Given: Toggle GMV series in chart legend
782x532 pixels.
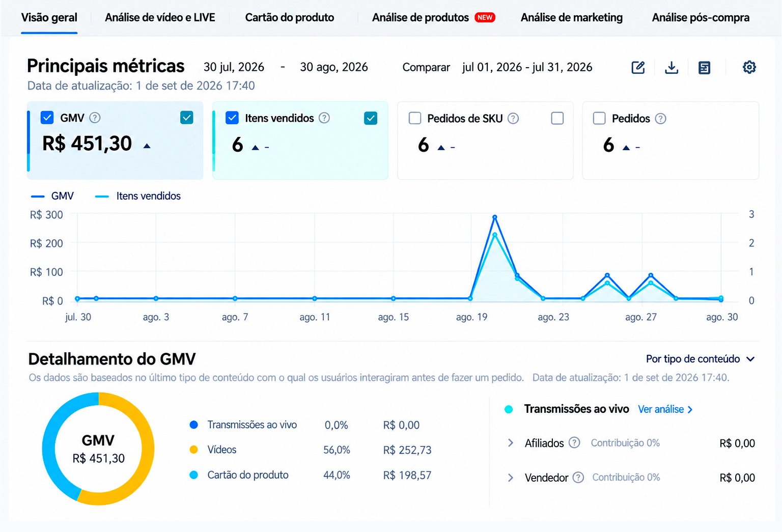Looking at the screenshot, I should point(52,196).
